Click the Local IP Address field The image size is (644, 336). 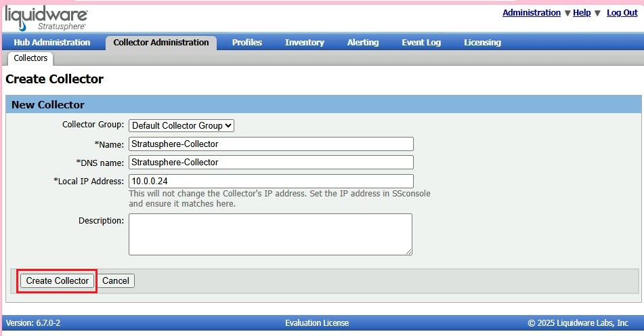271,181
